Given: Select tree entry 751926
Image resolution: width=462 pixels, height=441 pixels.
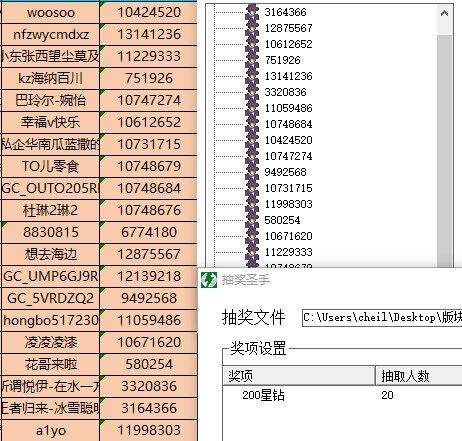Looking at the screenshot, I should pos(283,60).
